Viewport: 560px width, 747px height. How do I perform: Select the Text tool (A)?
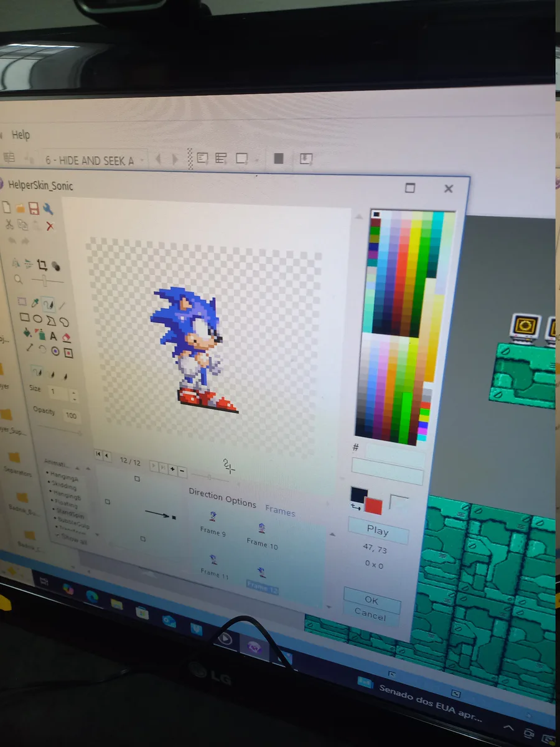53,337
